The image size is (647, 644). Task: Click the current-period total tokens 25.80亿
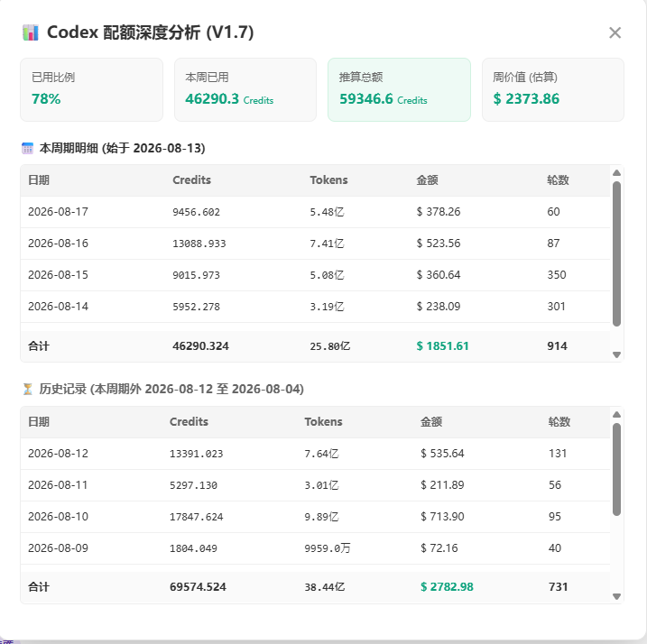click(x=330, y=346)
